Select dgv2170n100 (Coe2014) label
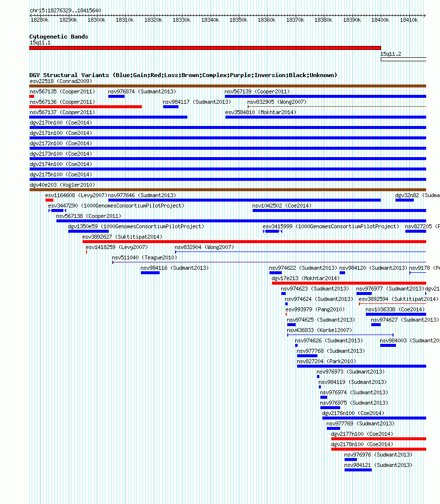 pos(61,123)
